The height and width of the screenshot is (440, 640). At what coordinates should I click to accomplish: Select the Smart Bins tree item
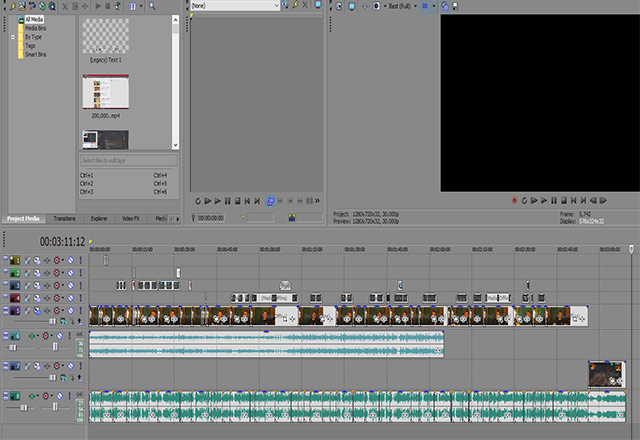(x=36, y=54)
